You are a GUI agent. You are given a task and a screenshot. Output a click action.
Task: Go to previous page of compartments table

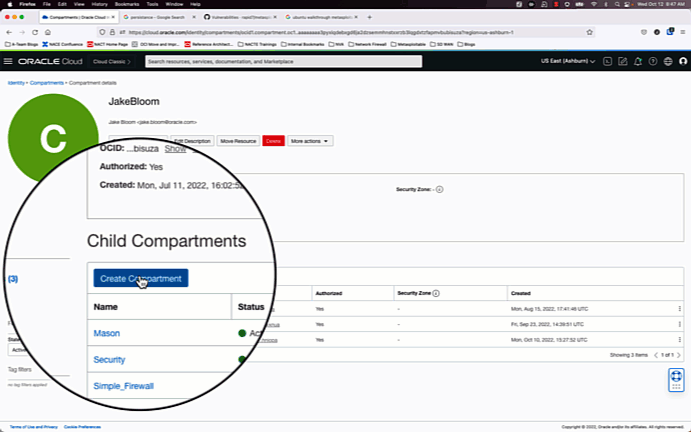coord(656,355)
